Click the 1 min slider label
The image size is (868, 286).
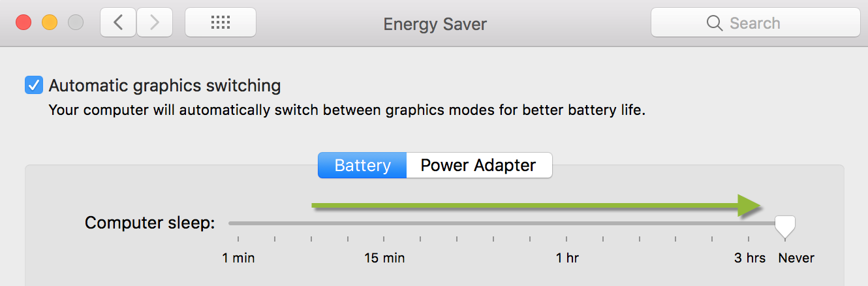(238, 258)
